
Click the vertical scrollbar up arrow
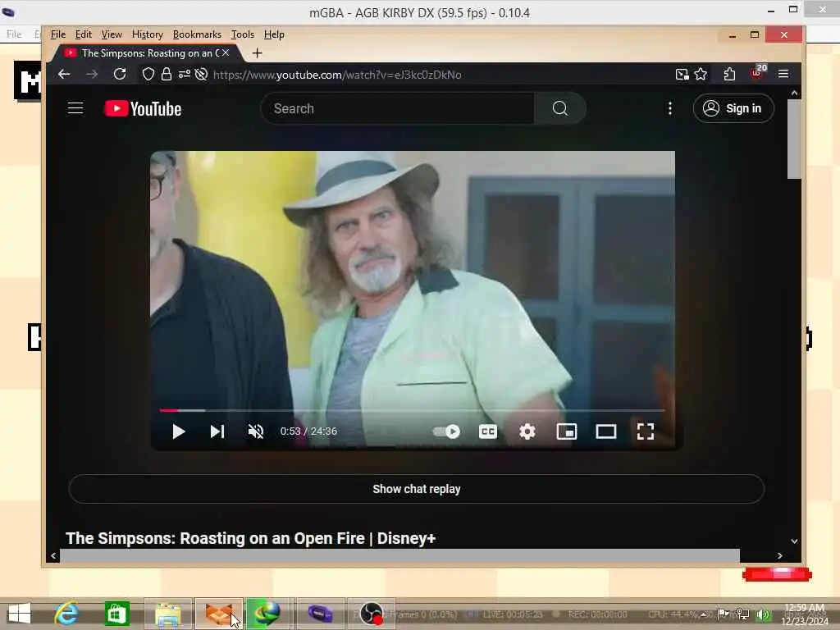[794, 94]
